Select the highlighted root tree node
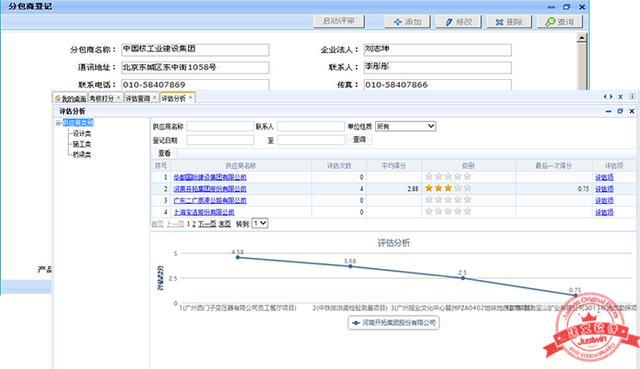Screen dimensions: 640x369 tap(78, 122)
